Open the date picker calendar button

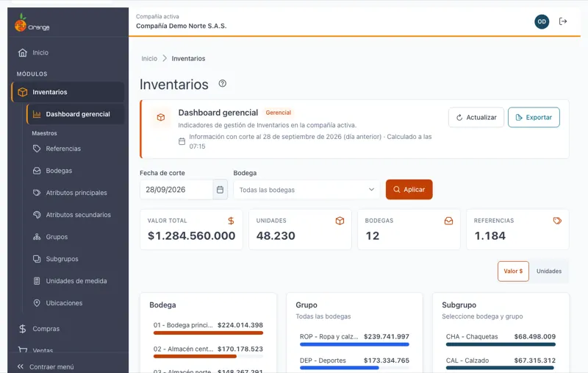pos(220,190)
